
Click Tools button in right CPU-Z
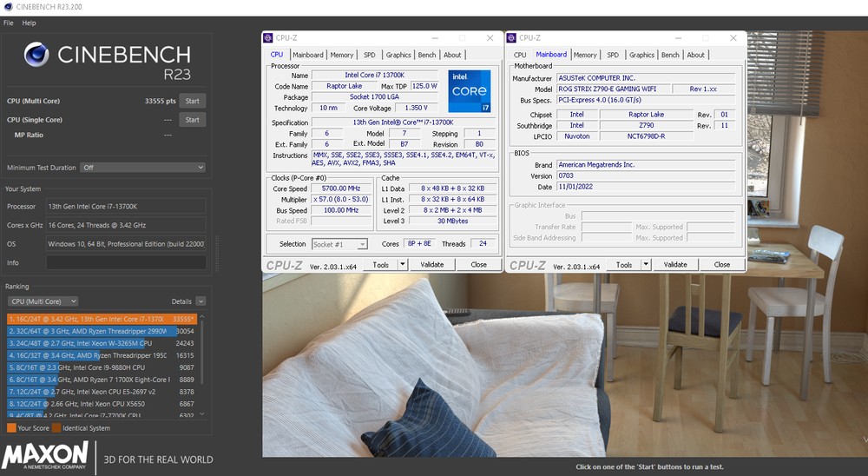624,265
